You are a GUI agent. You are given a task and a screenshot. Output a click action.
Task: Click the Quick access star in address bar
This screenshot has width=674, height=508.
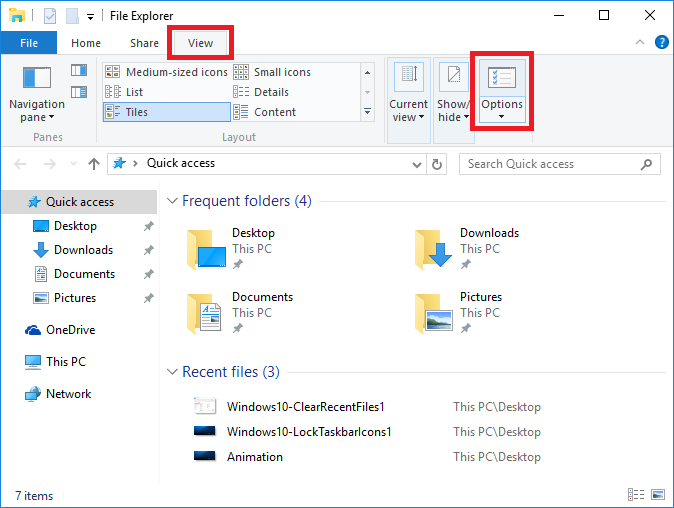[119, 163]
